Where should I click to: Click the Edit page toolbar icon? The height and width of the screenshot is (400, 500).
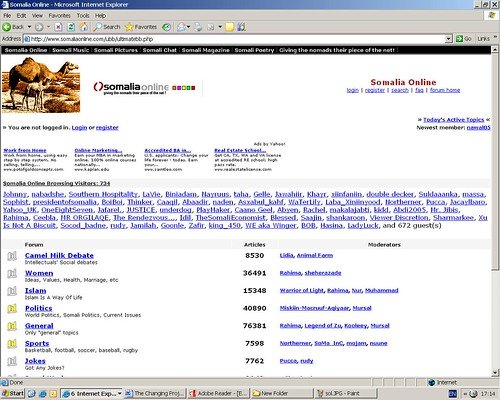211,27
